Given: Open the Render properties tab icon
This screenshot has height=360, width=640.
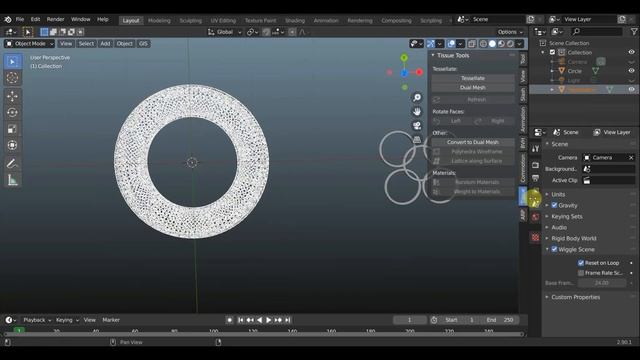Looking at the screenshot, I should pyautogui.click(x=536, y=165).
